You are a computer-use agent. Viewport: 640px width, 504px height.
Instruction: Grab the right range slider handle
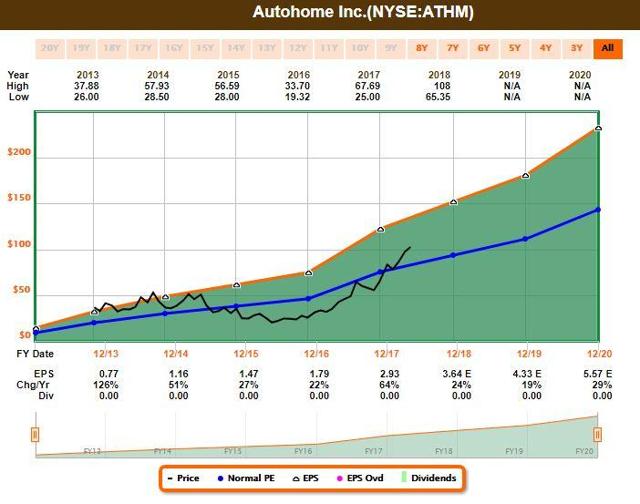coord(598,435)
